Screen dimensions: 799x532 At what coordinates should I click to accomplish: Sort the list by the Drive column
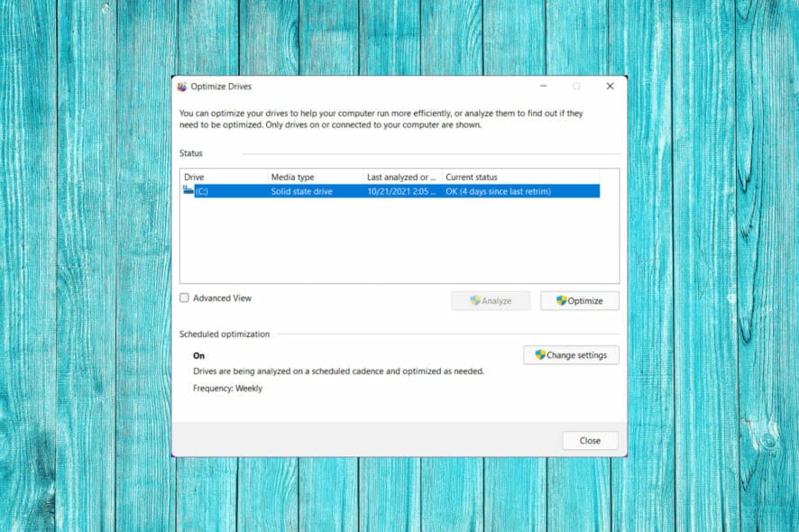pyautogui.click(x=193, y=177)
